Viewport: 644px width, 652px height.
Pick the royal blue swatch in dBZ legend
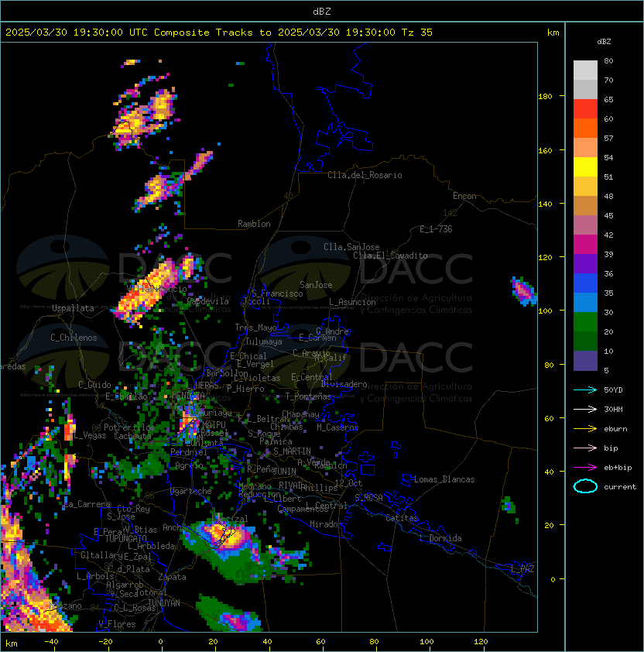(x=585, y=283)
